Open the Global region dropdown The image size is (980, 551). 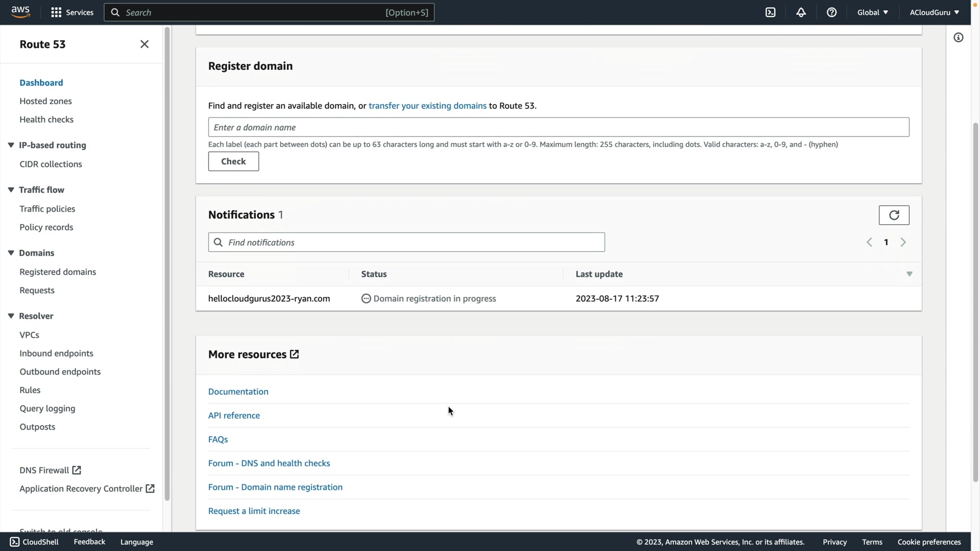pos(872,12)
